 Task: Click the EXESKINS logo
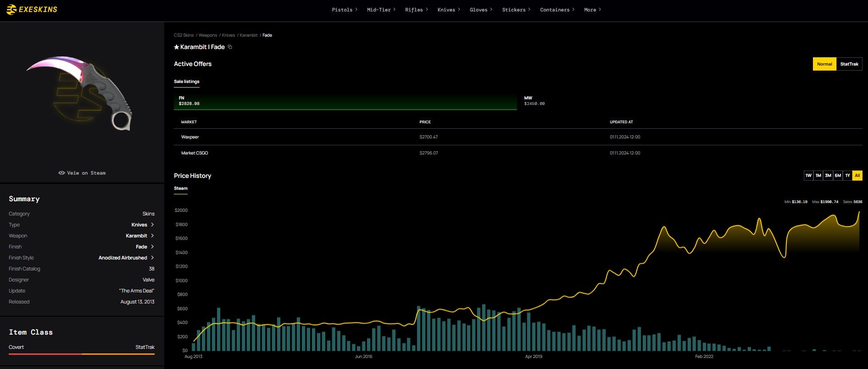(x=32, y=10)
